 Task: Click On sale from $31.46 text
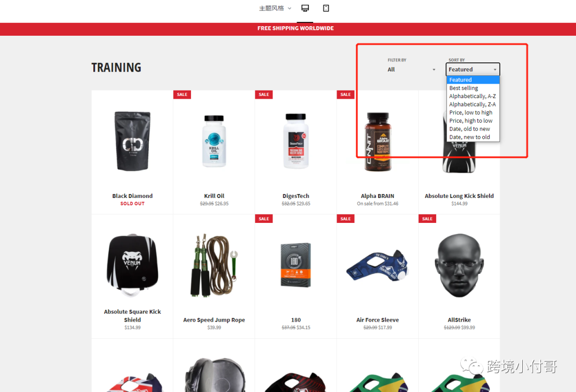pyautogui.click(x=378, y=204)
